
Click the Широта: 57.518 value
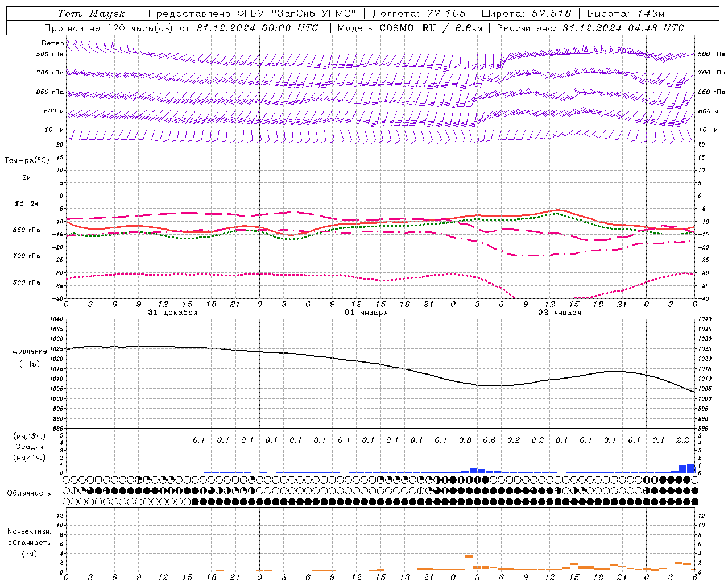point(527,14)
